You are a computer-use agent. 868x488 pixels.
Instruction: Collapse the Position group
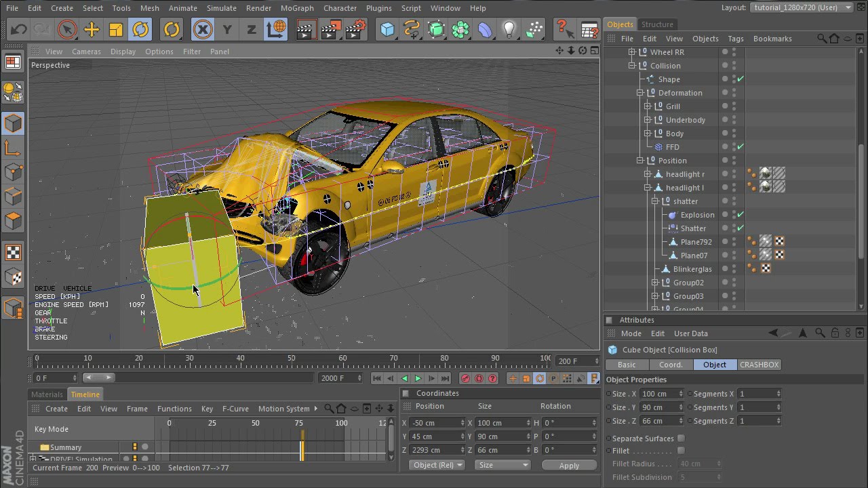[639, 161]
